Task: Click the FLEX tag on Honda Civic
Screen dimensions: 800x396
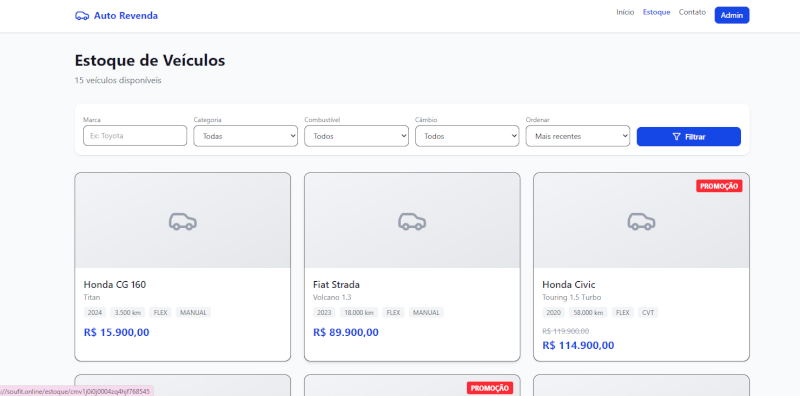Action: 622,312
